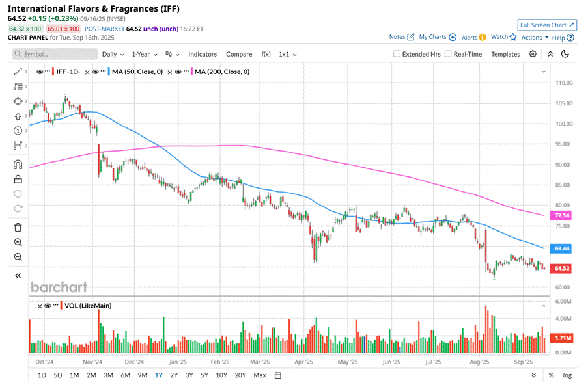The width and height of the screenshot is (588, 387).
Task: Click the Notes edit icon
Action: click(x=411, y=36)
